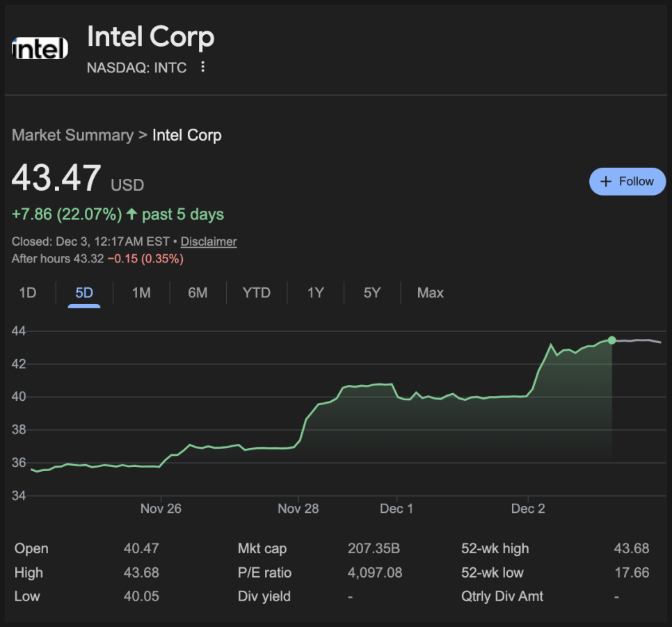Select the 5D chart range tab
Screen dimensions: 672x627
click(84, 293)
